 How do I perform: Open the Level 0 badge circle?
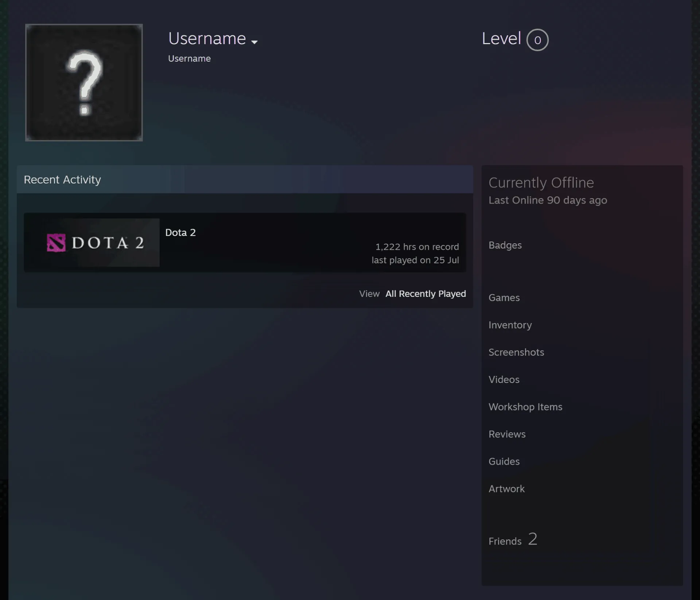click(x=537, y=40)
